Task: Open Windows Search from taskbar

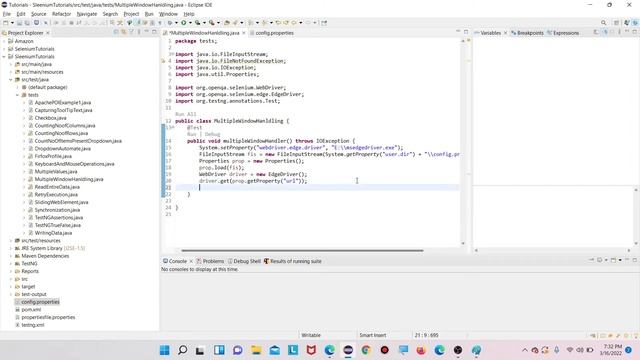Action: tap(182, 350)
